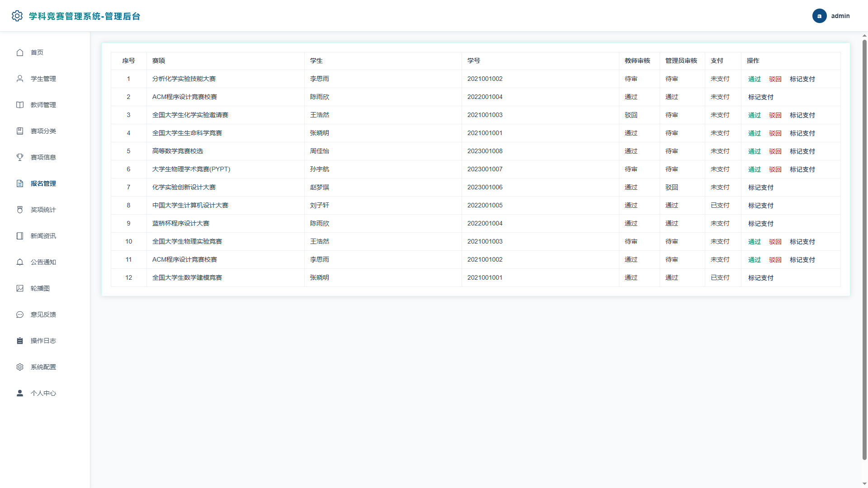Mark payment for 陈雨欣's 蓝桥杯程序设计大赛

[x=760, y=224]
